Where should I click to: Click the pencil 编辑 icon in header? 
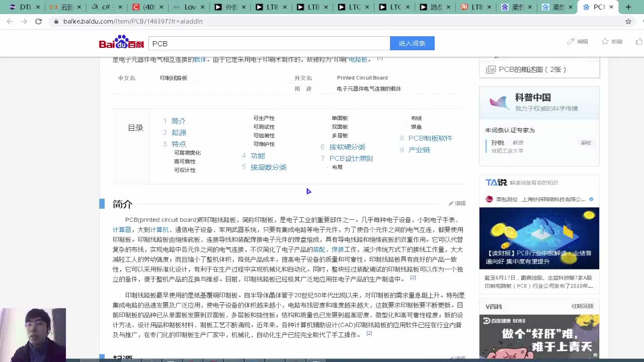point(571,41)
